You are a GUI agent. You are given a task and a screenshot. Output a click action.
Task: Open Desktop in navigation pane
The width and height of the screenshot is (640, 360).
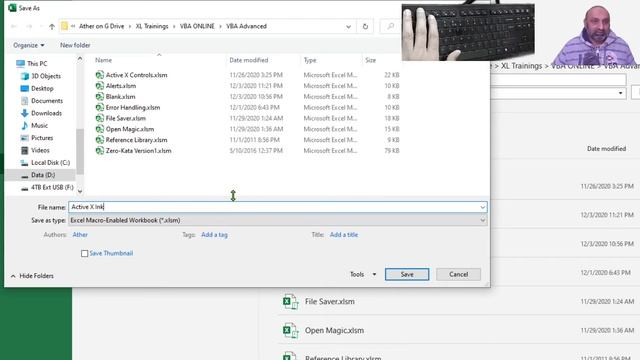tap(37, 88)
